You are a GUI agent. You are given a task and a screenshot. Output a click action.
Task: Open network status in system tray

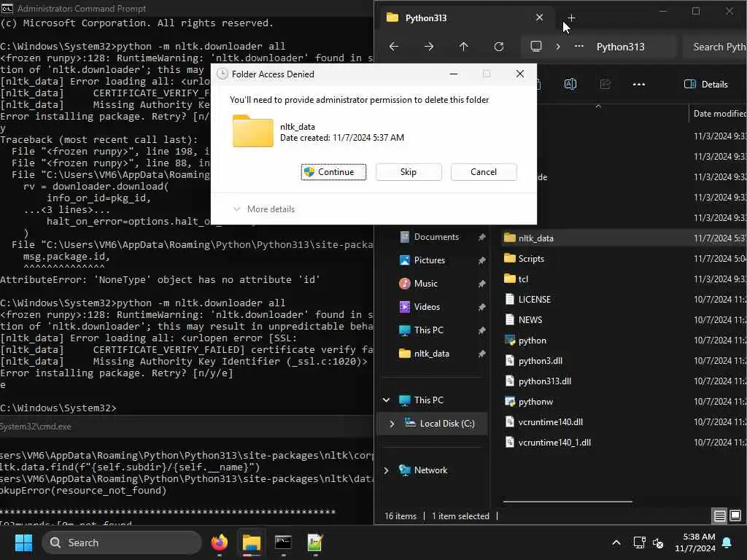[x=639, y=542]
